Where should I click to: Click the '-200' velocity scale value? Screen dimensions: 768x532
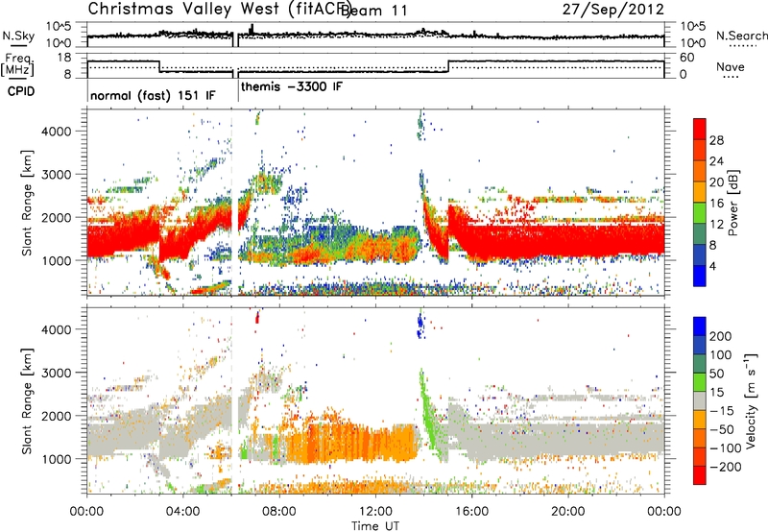coord(726,467)
